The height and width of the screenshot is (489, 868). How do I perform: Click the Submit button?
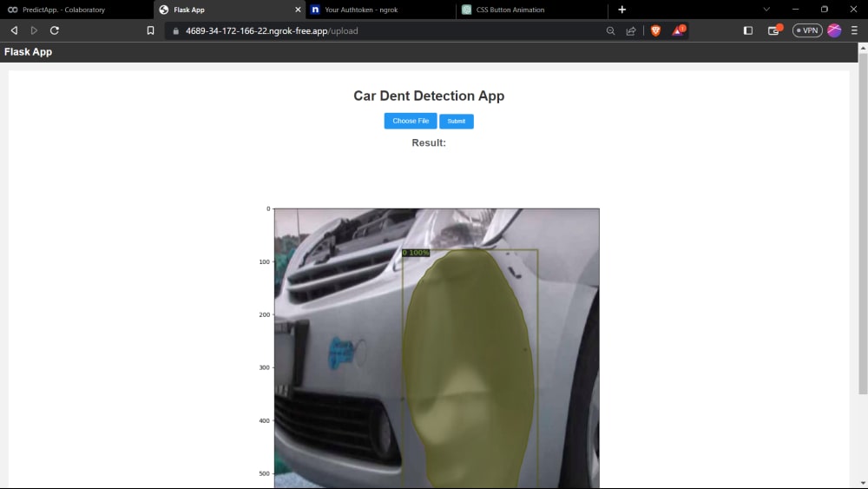pos(457,122)
